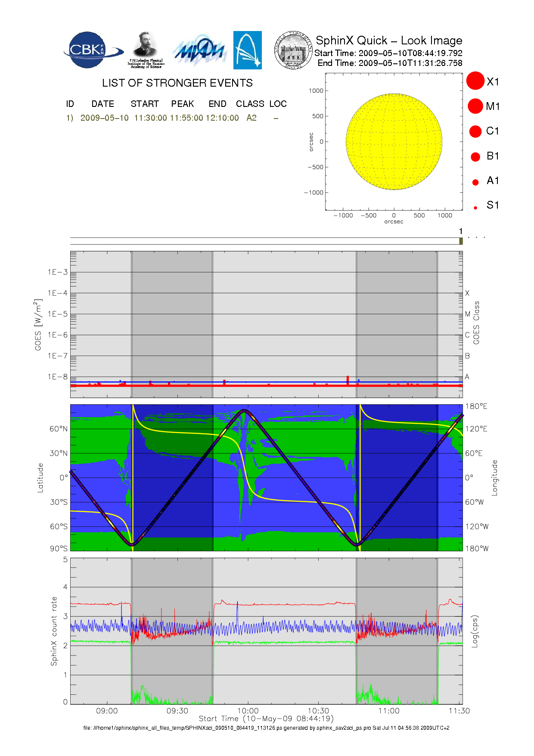Click event marker 1 on timeline bar
This screenshot has height=756, width=534.
click(461, 241)
